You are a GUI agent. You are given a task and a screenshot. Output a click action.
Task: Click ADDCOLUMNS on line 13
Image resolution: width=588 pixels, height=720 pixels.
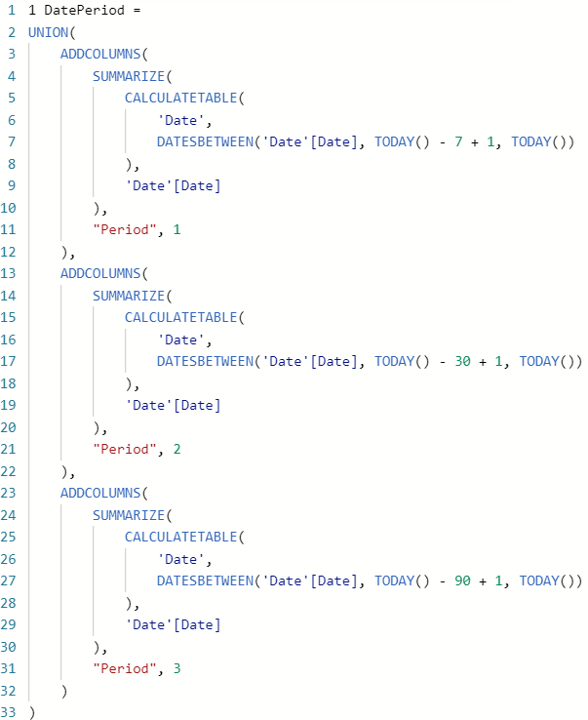(100, 274)
